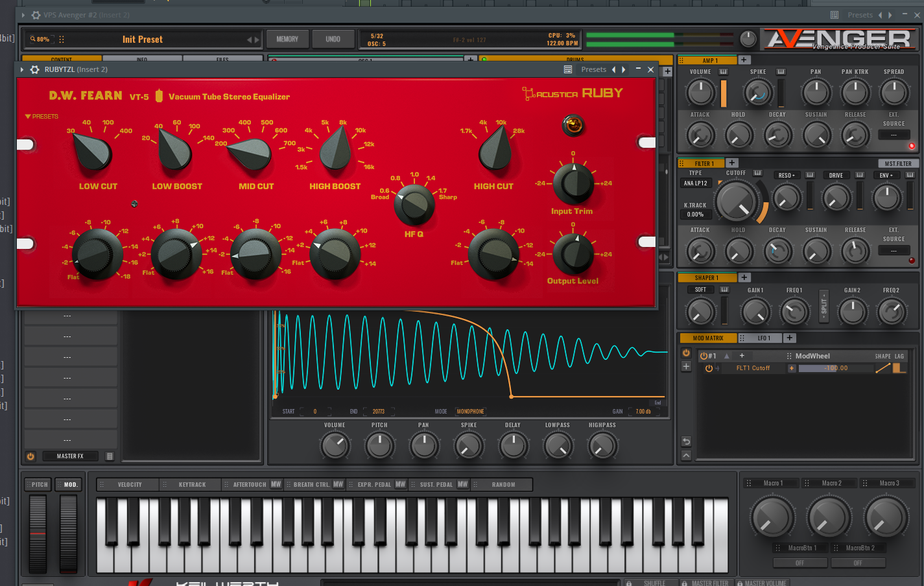924x586 pixels.
Task: Add a new AMP module with plus
Action: (x=744, y=60)
